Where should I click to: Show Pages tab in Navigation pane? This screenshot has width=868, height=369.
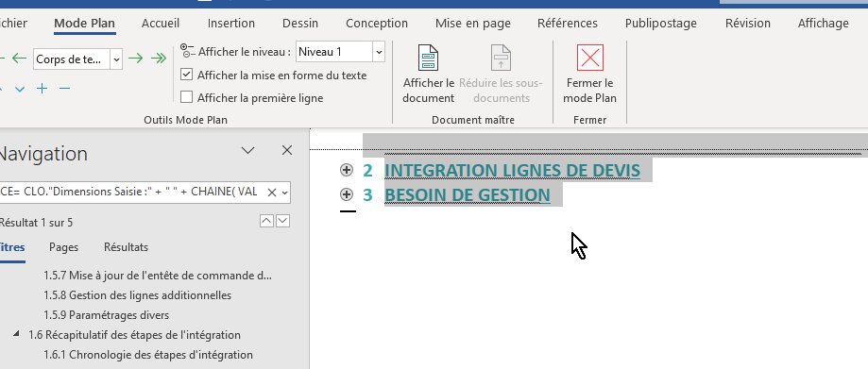click(x=63, y=247)
